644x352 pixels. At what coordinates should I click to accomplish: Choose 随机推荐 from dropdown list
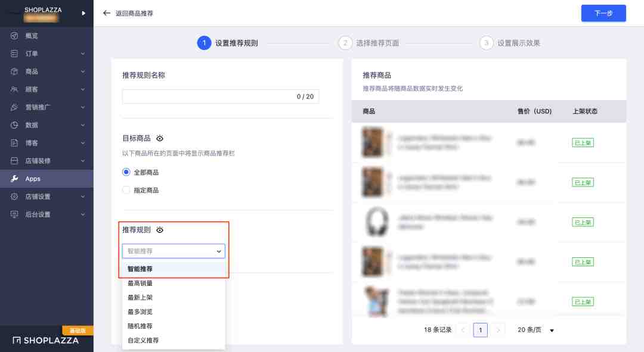pos(174,326)
